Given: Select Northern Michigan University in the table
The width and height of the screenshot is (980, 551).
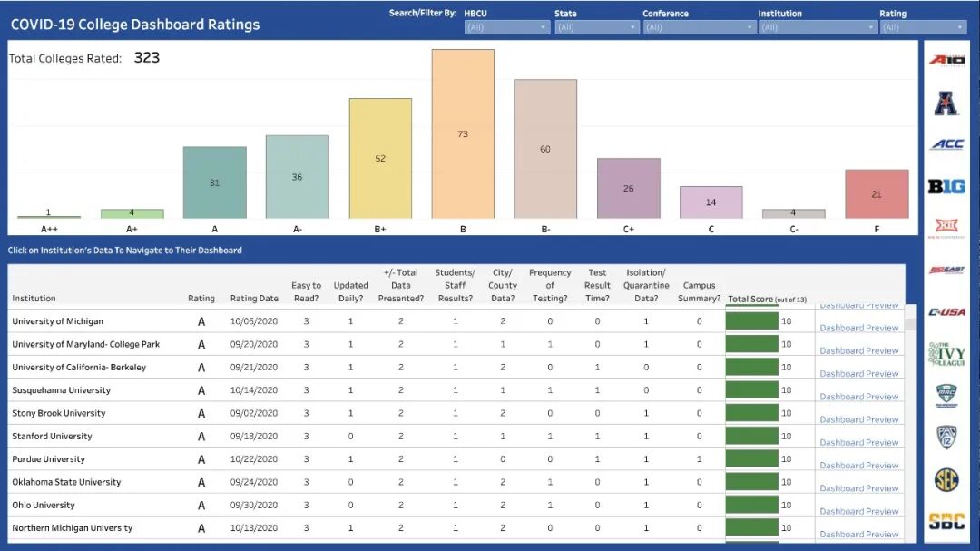Looking at the screenshot, I should [72, 528].
